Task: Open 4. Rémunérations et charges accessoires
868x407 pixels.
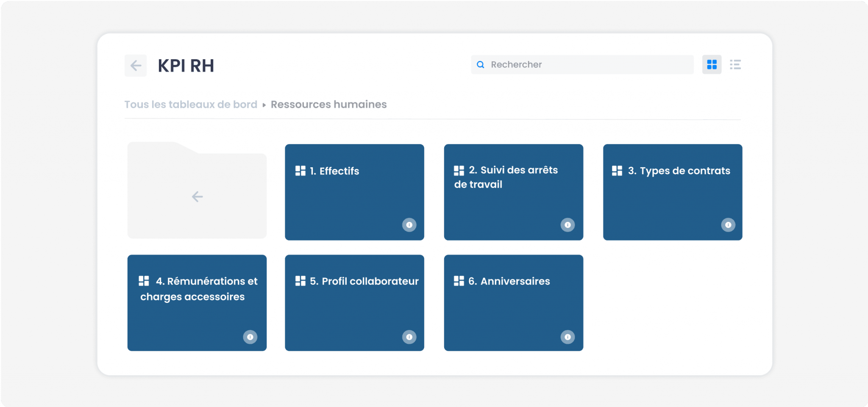Action: (x=197, y=302)
